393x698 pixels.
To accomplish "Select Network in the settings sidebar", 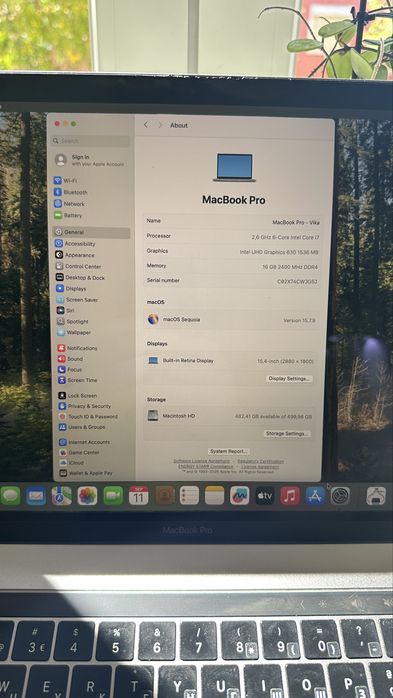I will point(69,204).
